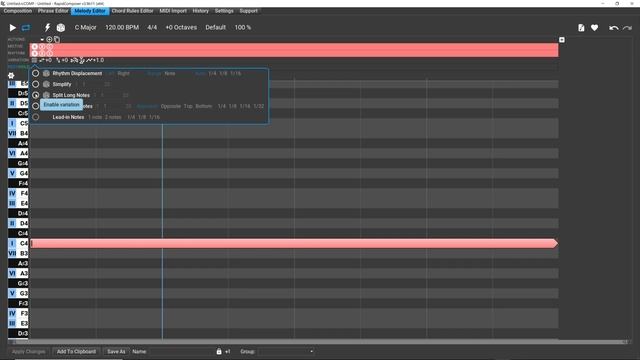Viewport: 640px width, 360px height.
Task: Click the dice randomize icon
Action: click(61, 28)
